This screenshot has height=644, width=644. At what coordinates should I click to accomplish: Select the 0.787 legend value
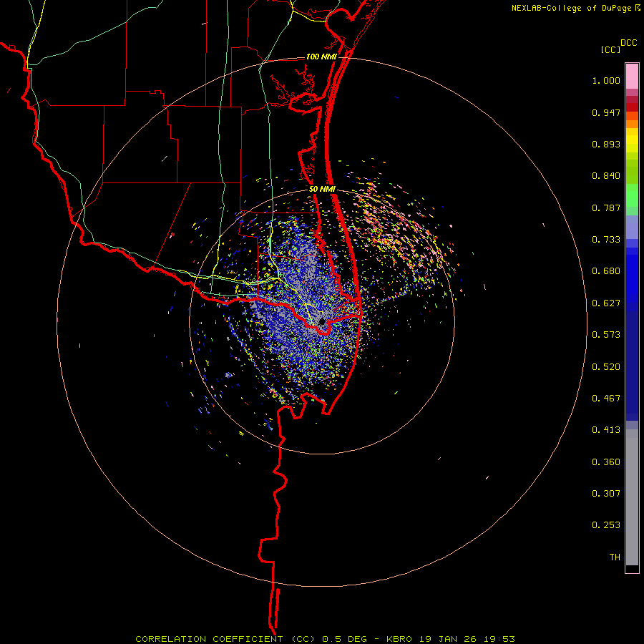[606, 208]
